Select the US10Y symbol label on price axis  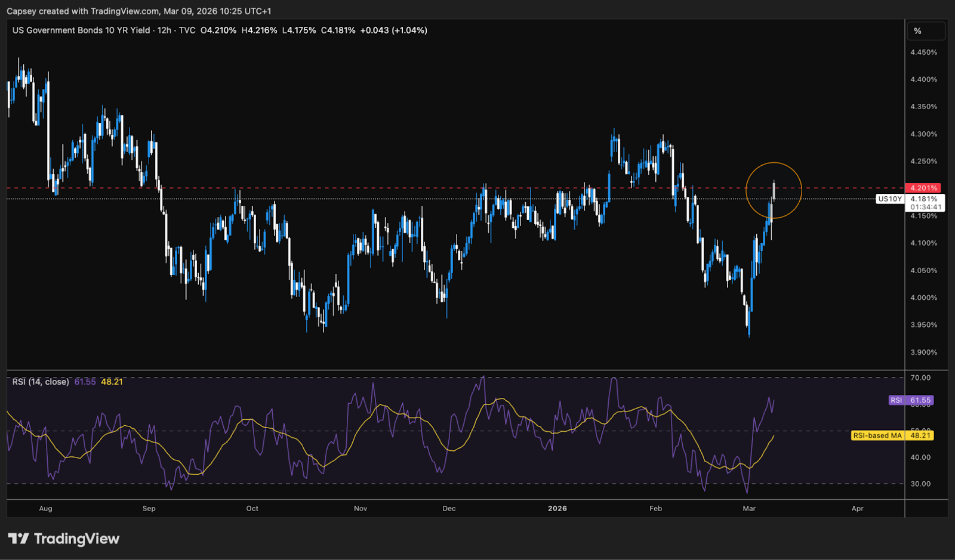(890, 199)
